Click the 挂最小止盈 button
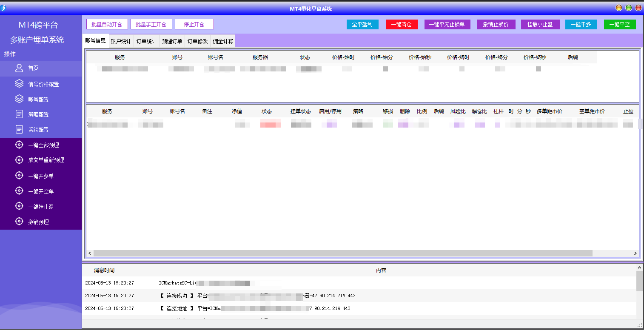The height and width of the screenshot is (330, 644). point(540,24)
